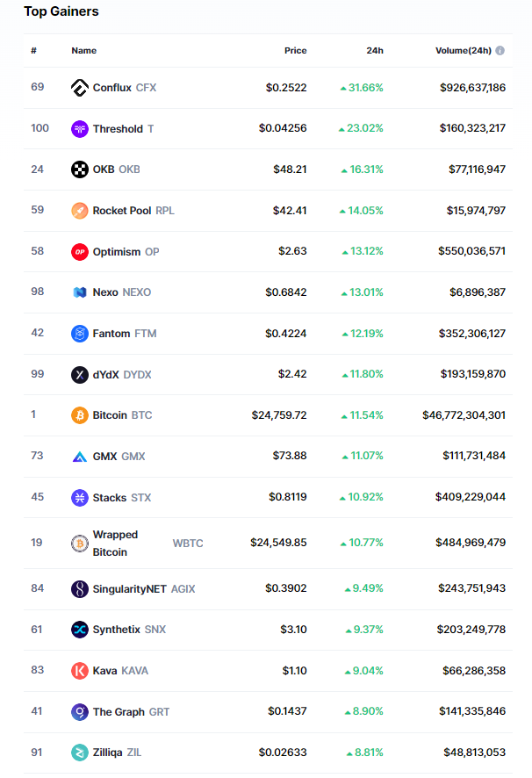Click the Zilliqa teal logo icon
The height and width of the screenshot is (778, 532).
tap(80, 753)
